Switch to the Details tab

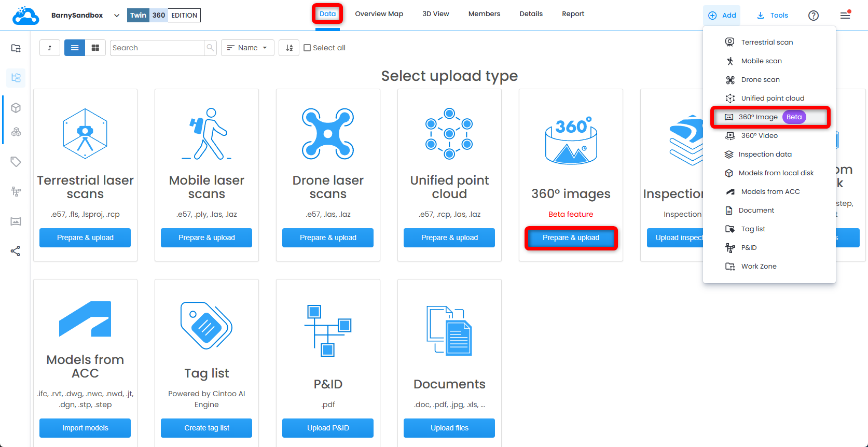(531, 14)
